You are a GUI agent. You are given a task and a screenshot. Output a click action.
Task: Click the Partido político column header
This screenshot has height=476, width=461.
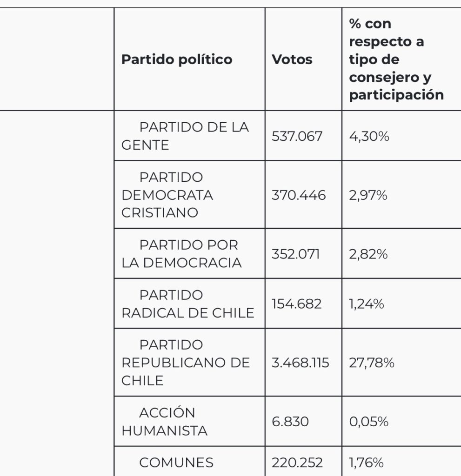pyautogui.click(x=189, y=59)
